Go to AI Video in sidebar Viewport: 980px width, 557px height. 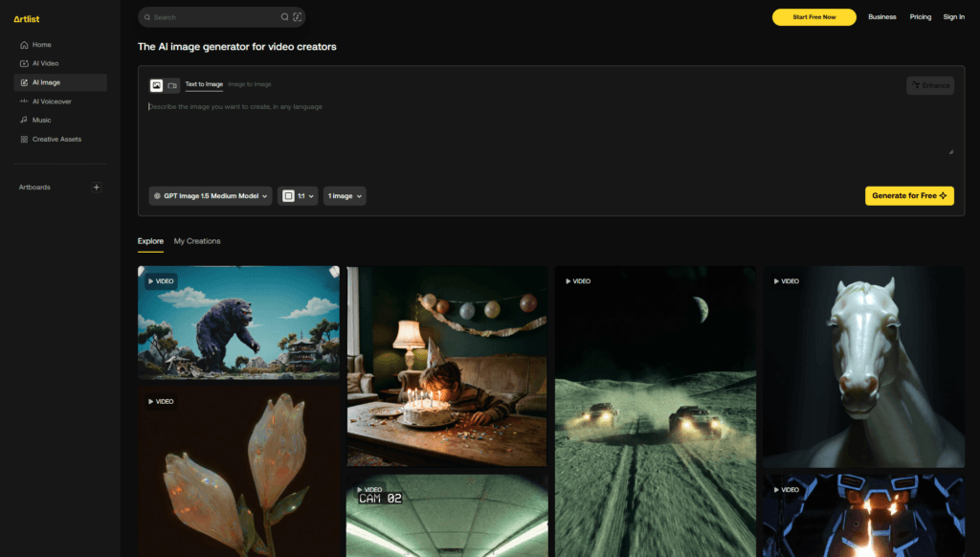(45, 63)
